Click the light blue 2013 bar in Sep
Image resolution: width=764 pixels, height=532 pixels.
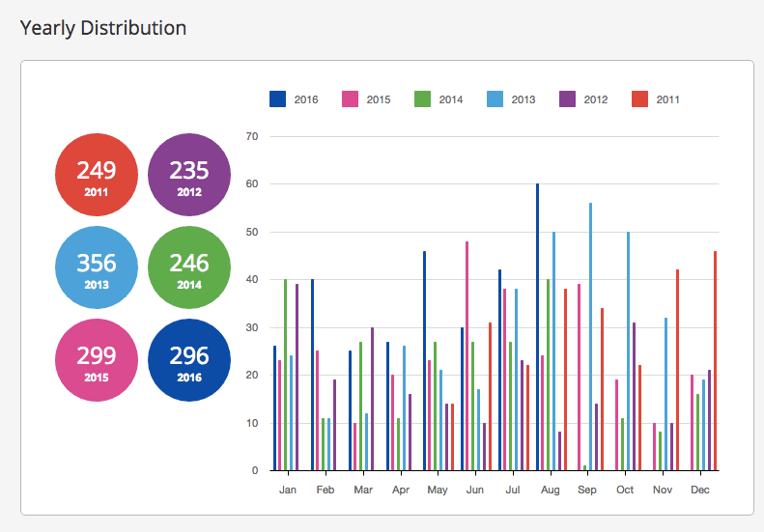tap(590, 338)
